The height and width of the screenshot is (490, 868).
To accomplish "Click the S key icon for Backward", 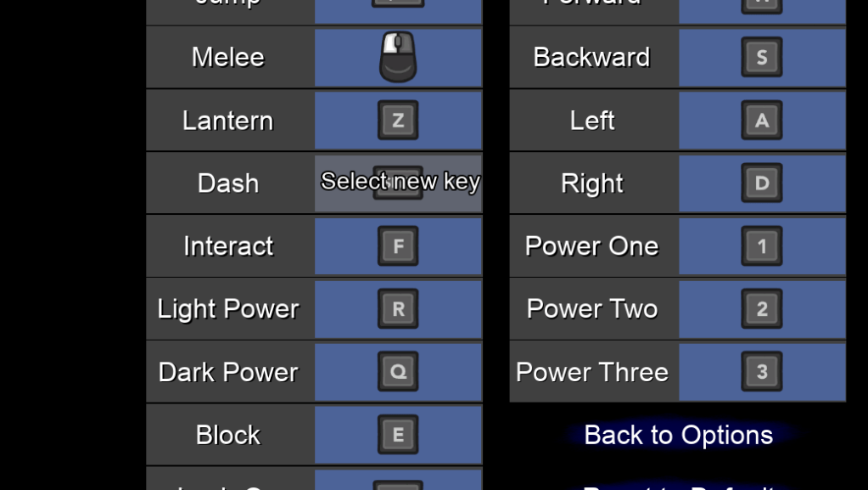I will tap(761, 57).
